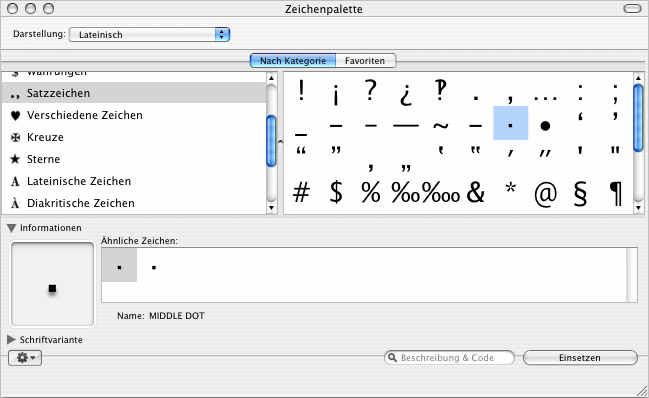Toggle the toolbar pill button in title bar
The image size is (649, 398).
coord(632,9)
